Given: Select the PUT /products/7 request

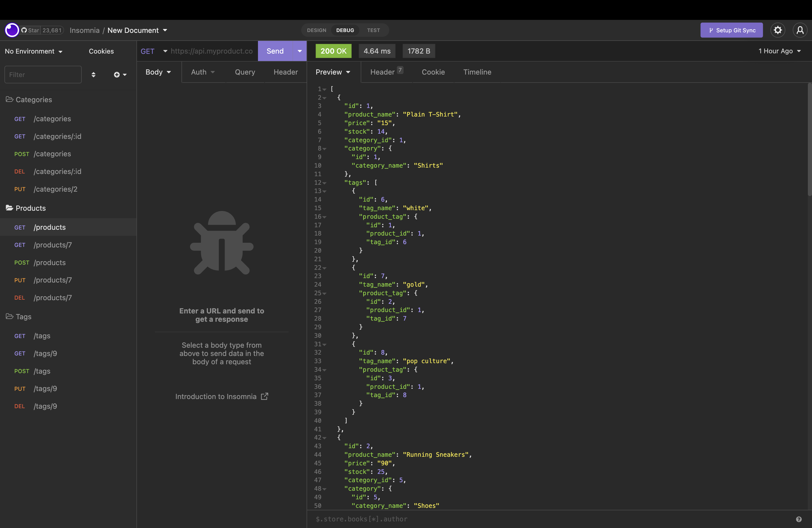Looking at the screenshot, I should tap(52, 280).
